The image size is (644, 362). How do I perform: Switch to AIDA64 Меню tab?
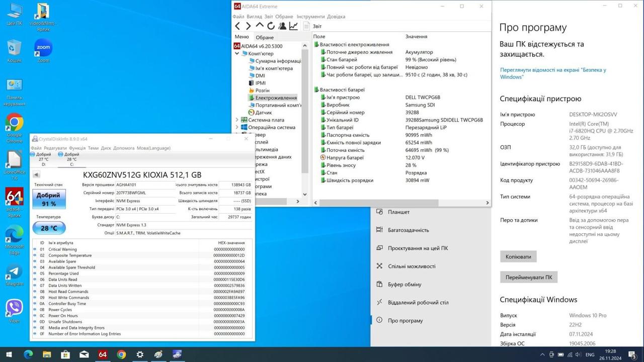(242, 37)
